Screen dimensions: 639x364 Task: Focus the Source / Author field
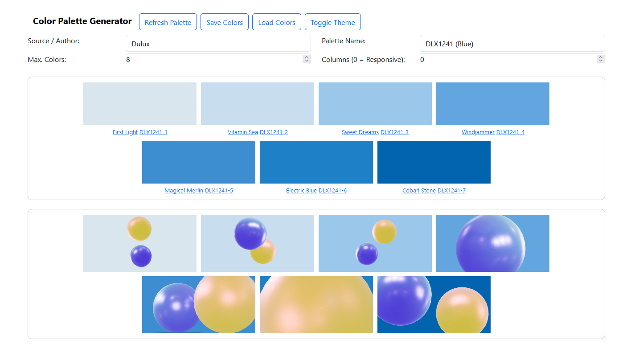click(x=218, y=43)
